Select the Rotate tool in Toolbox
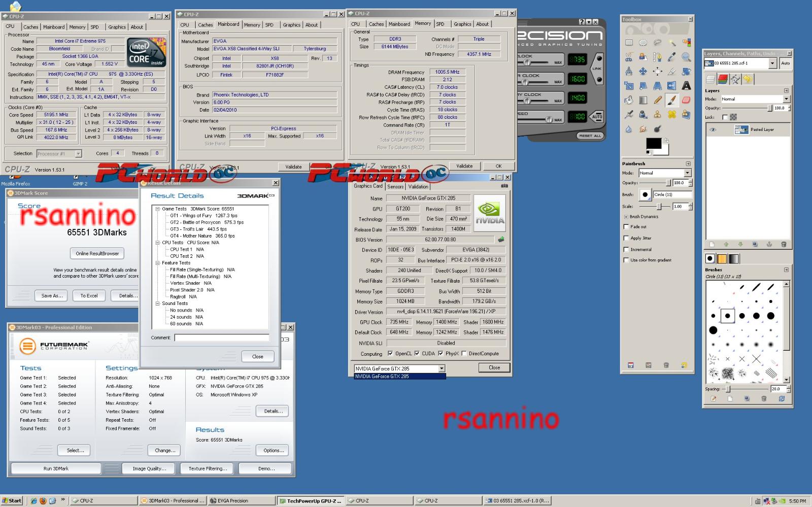 [x=686, y=71]
